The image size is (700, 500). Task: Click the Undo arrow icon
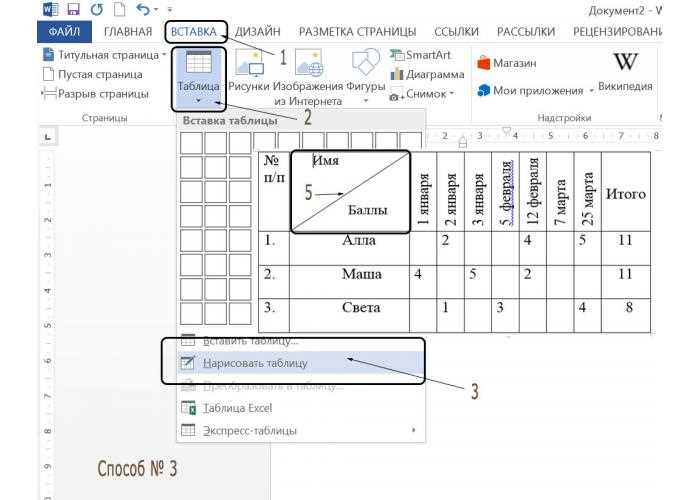pyautogui.click(x=143, y=9)
